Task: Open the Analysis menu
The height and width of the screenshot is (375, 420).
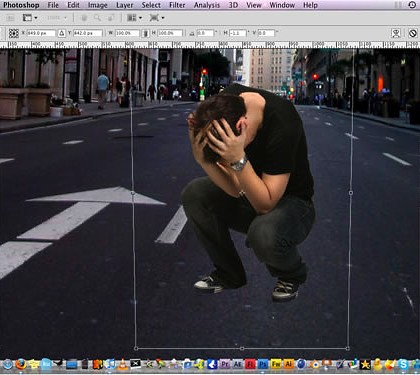Action: (x=207, y=5)
